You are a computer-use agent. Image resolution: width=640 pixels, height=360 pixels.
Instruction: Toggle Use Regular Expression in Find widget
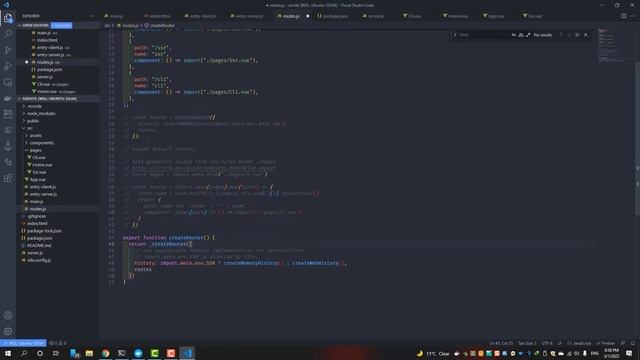528,35
